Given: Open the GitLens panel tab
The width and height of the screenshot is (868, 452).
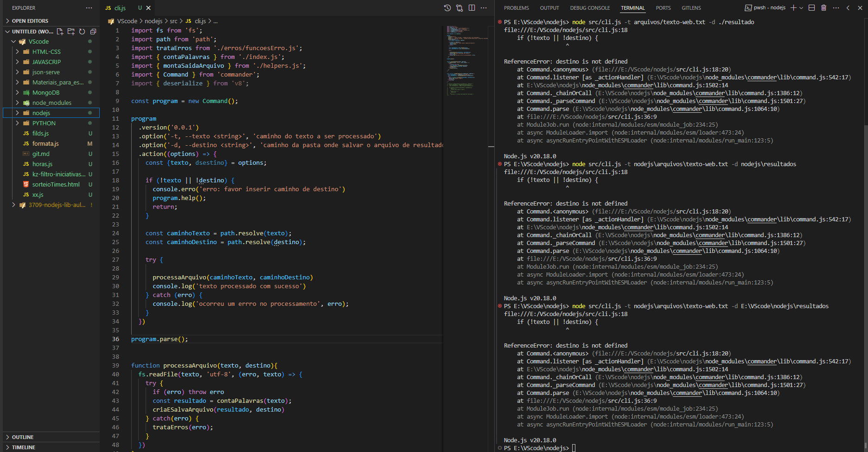Looking at the screenshot, I should (691, 8).
